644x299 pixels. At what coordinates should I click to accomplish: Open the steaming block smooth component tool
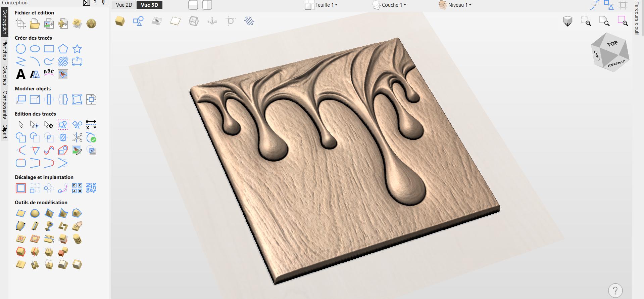pyautogui.click(x=49, y=252)
